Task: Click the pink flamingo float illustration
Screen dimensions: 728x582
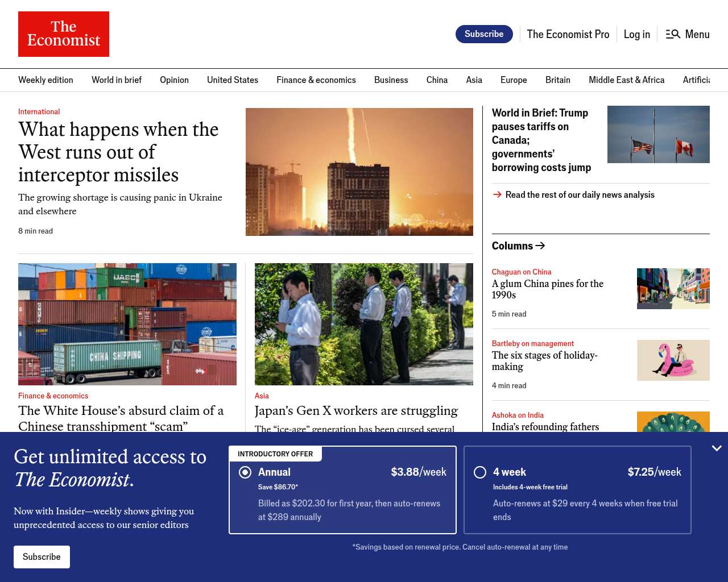Action: 673,360
